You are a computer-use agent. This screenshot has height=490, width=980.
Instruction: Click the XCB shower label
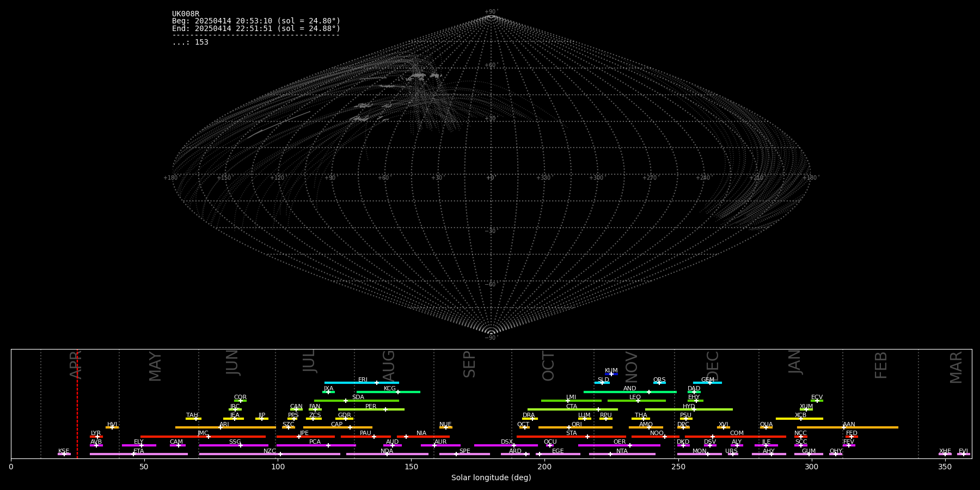click(801, 415)
